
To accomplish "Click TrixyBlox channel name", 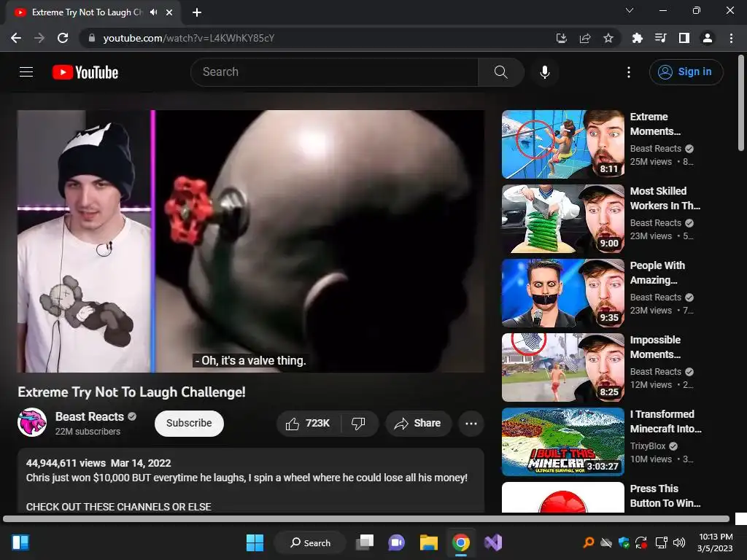I will 648,446.
